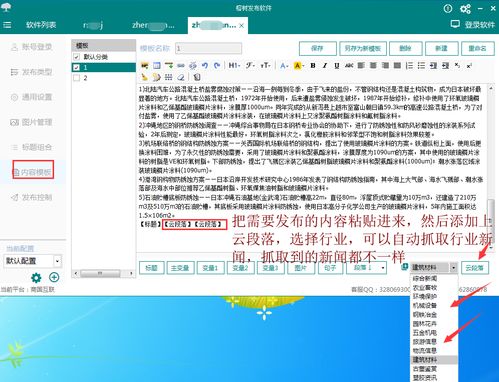Image resolution: width=499 pixels, height=382 pixels.
Task: Click the brush icon in second toolbar row
Action: click(144, 77)
